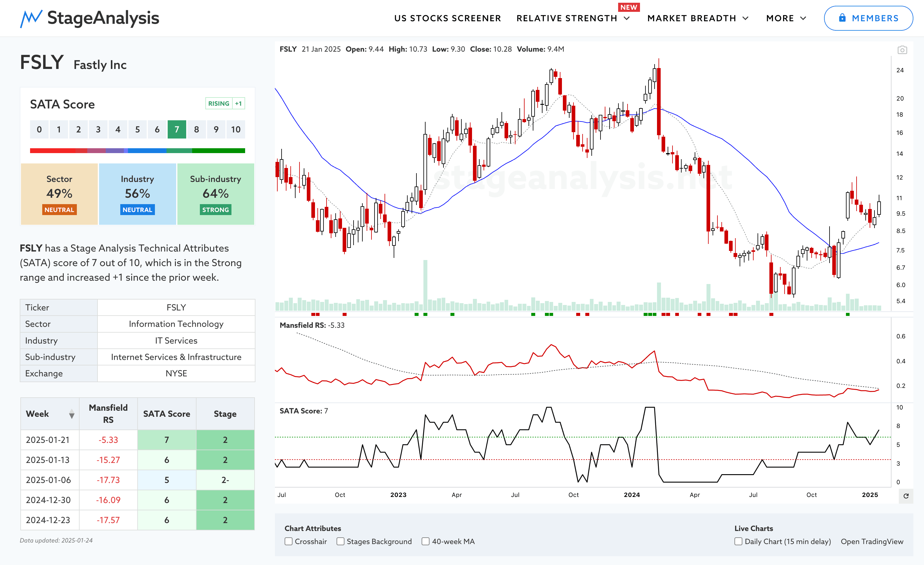Click the lock icon in Members button
The height and width of the screenshot is (565, 924).
click(842, 18)
